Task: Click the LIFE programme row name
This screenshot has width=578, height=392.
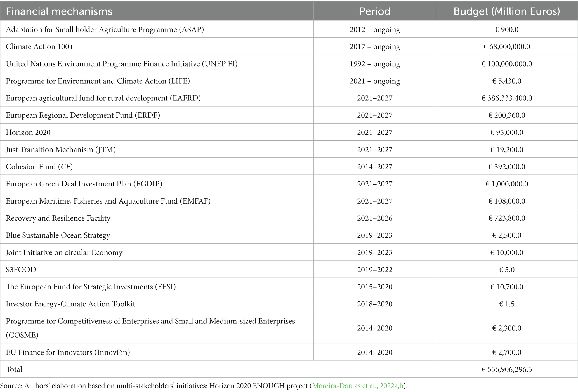Action: pyautogui.click(x=98, y=81)
